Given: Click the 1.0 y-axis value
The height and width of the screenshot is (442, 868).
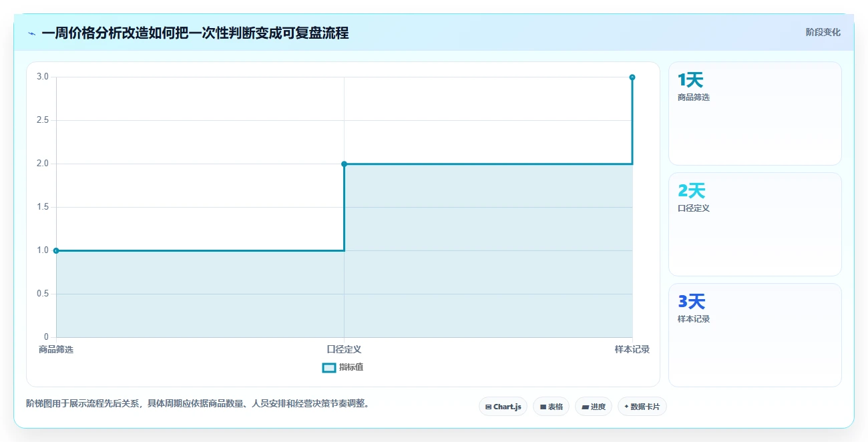Looking at the screenshot, I should click(x=43, y=250).
